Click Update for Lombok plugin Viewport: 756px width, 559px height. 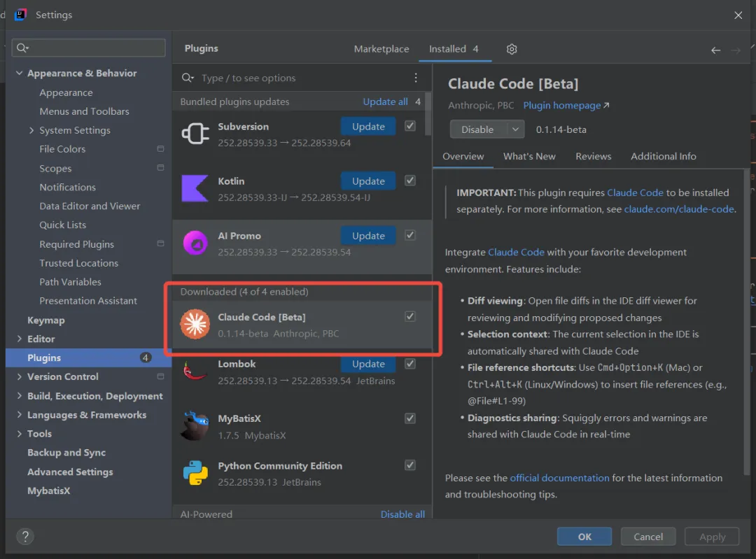click(368, 365)
